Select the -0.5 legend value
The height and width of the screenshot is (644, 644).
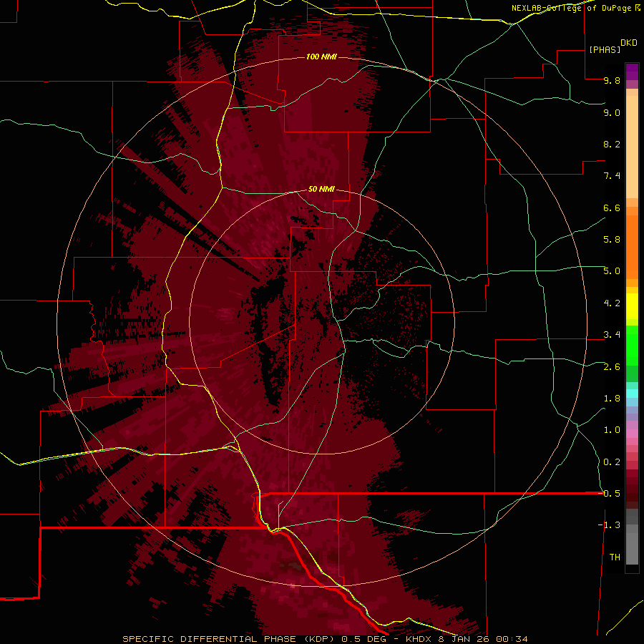(610, 494)
